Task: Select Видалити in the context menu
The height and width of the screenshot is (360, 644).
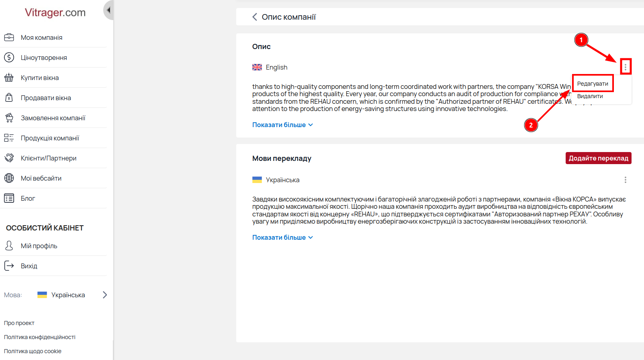Action: click(x=590, y=96)
